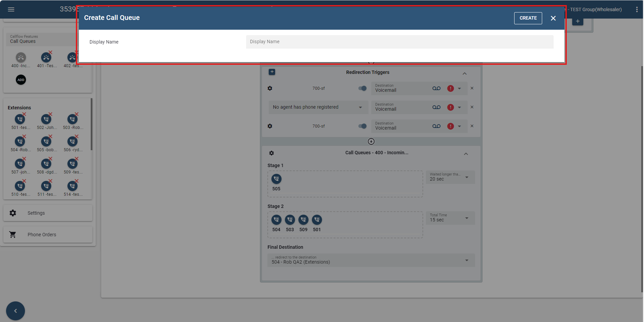The height and width of the screenshot is (322, 644).
Task: Open the Final Destination dropdown
Action: pos(371,260)
